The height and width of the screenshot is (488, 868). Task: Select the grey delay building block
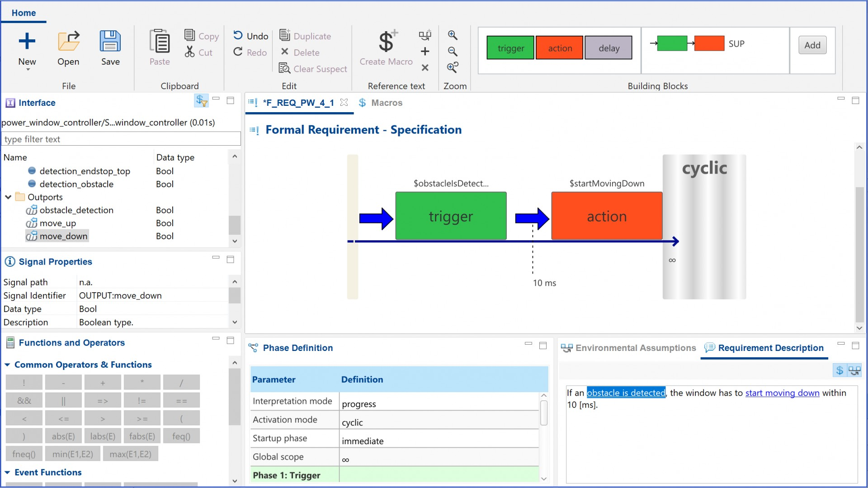point(609,48)
